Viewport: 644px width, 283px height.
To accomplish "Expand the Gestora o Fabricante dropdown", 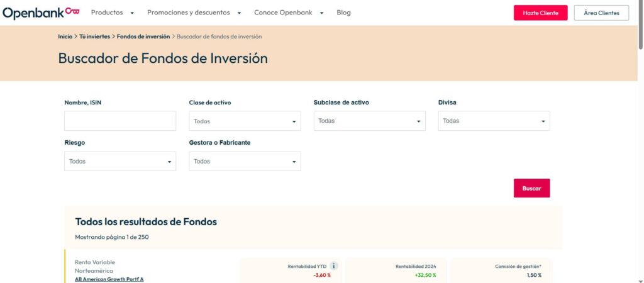I will click(245, 162).
